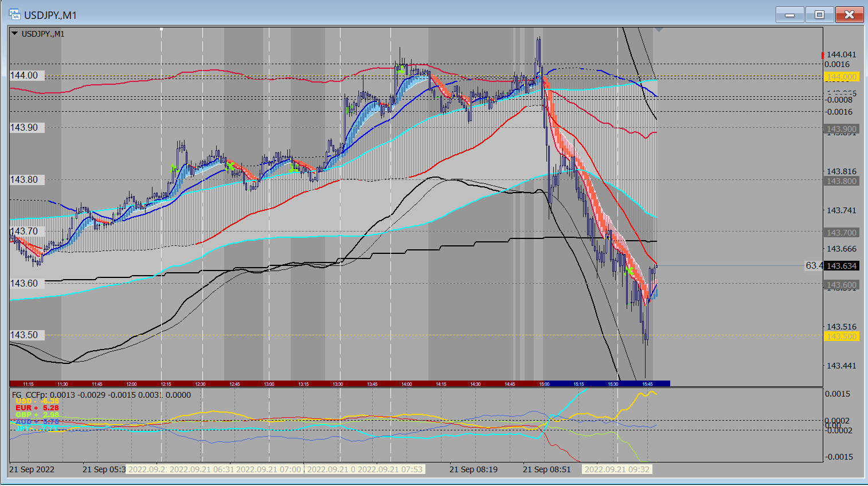Click the 15:45 mark on the time bar
This screenshot has width=868, height=486.
pos(647,384)
